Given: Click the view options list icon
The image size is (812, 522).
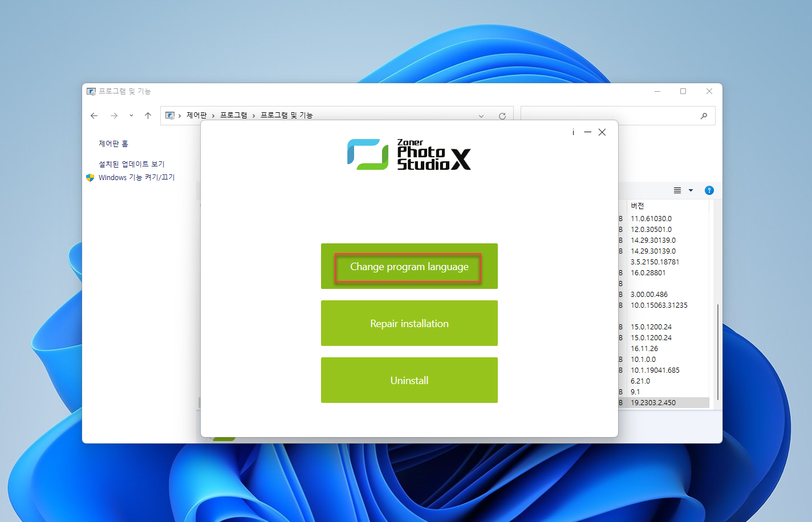Looking at the screenshot, I should (677, 190).
